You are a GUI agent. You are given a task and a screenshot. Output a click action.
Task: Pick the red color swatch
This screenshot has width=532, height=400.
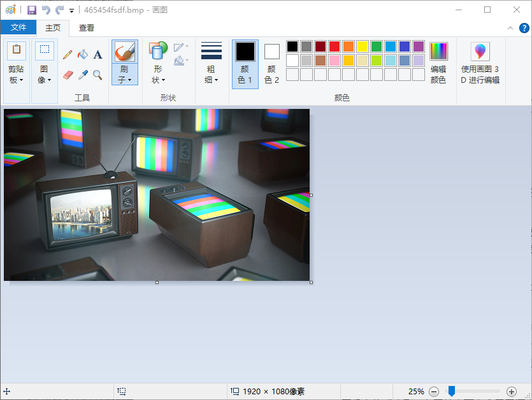[x=334, y=46]
